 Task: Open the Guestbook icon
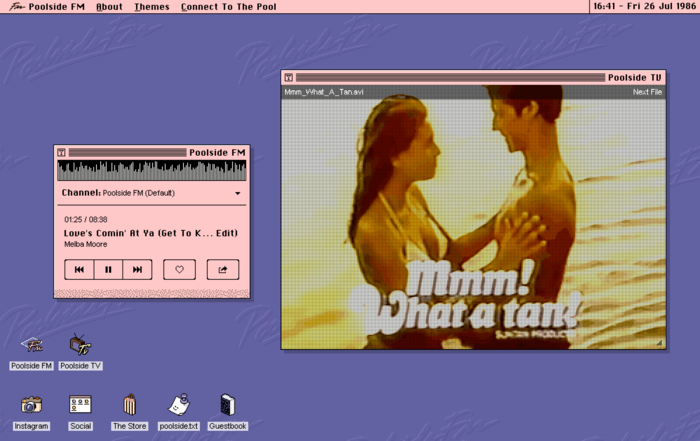click(227, 404)
